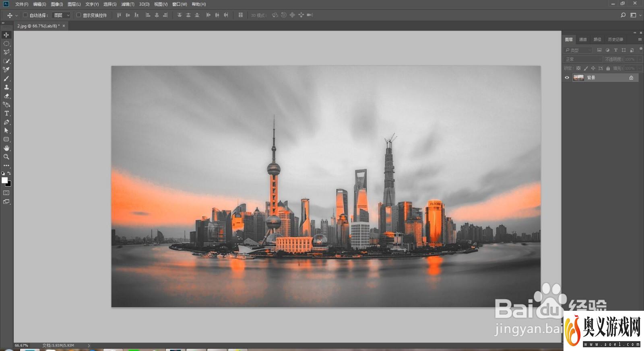644x351 pixels.
Task: Open the 填充 slider arrow
Action: [x=640, y=68]
